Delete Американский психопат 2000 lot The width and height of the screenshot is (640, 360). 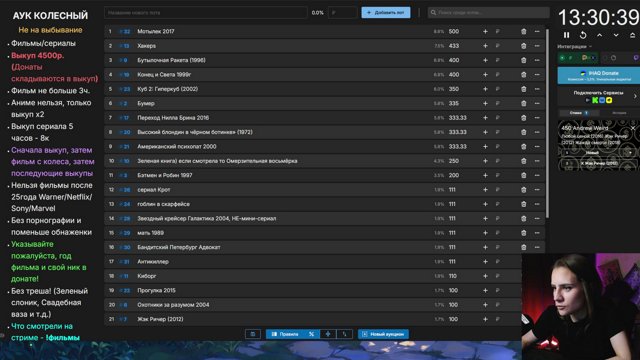(524, 147)
